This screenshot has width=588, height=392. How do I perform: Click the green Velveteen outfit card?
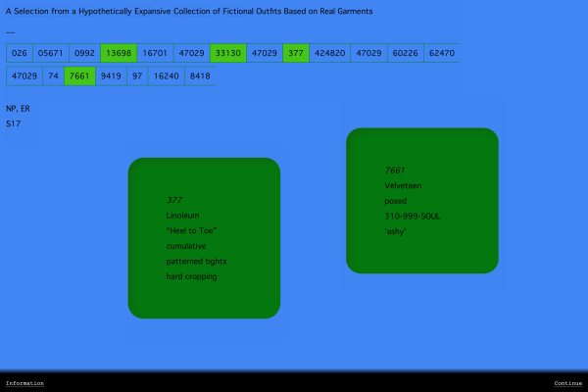(422, 200)
